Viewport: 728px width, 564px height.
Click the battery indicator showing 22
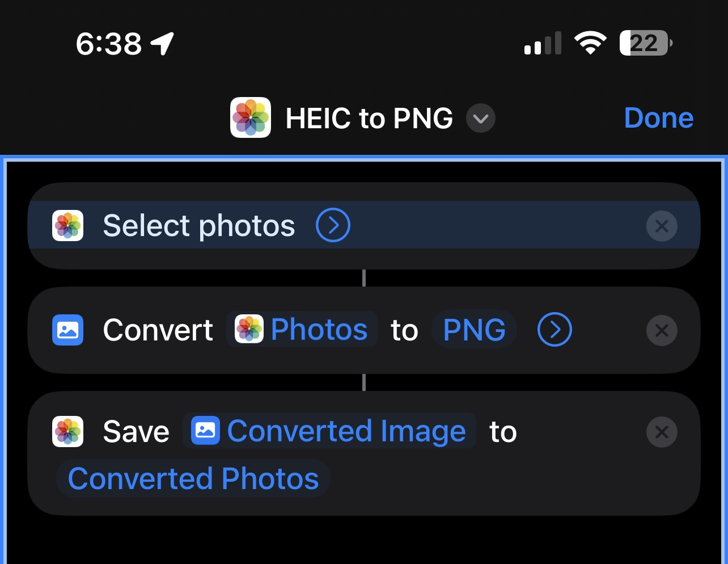645,43
